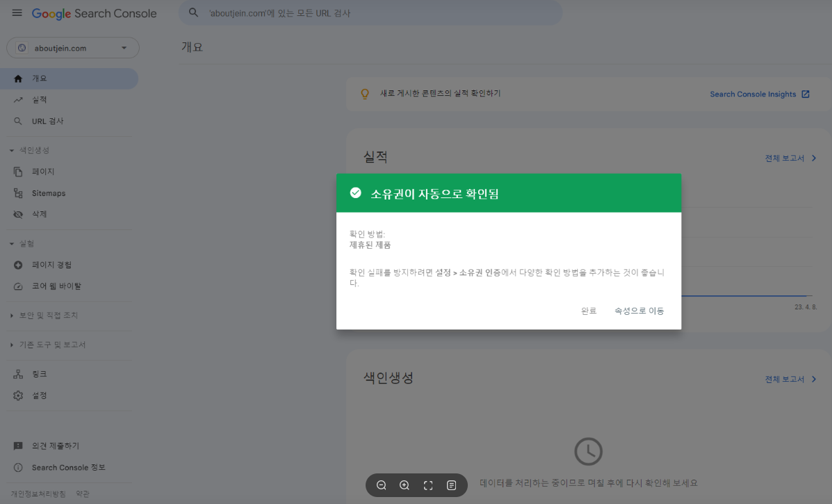Click the clock processing icon

click(x=589, y=451)
